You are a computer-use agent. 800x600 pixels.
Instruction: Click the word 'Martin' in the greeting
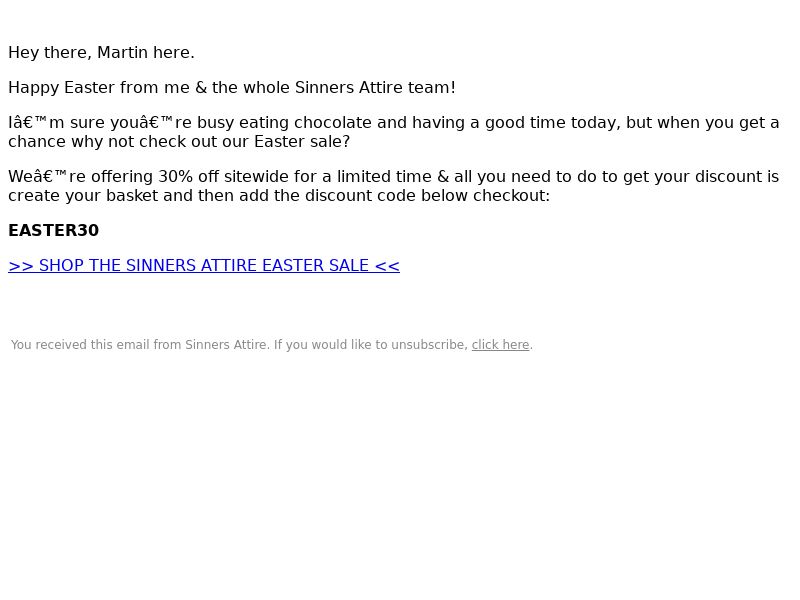pos(122,53)
